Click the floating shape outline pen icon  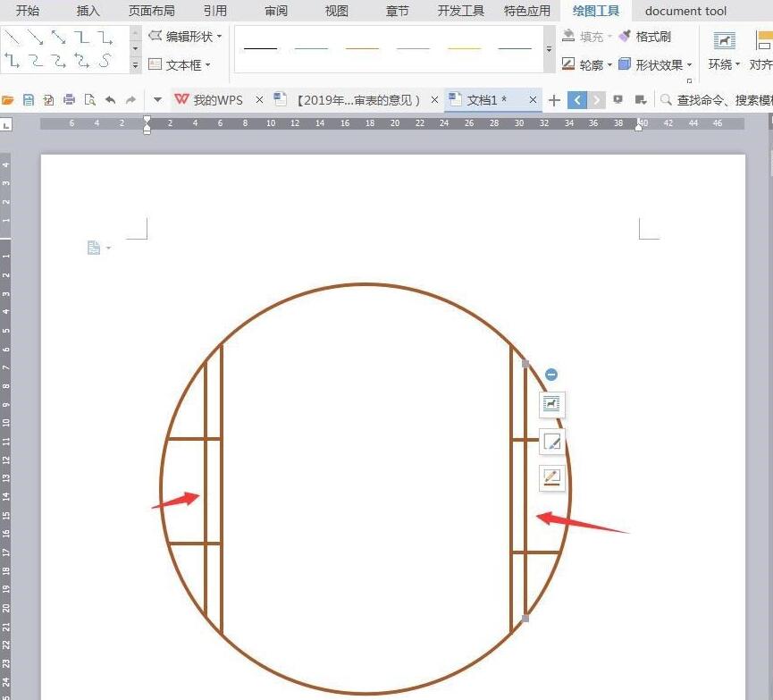tap(551, 477)
